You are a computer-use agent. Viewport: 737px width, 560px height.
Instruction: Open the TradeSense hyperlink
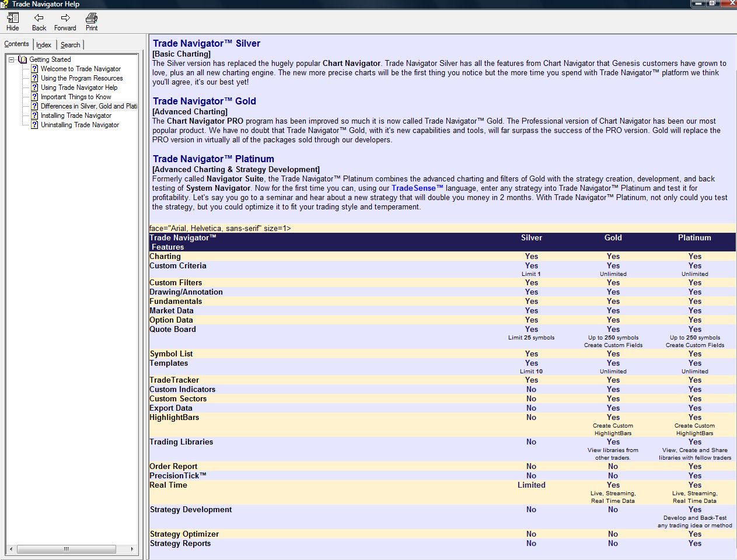[417, 188]
